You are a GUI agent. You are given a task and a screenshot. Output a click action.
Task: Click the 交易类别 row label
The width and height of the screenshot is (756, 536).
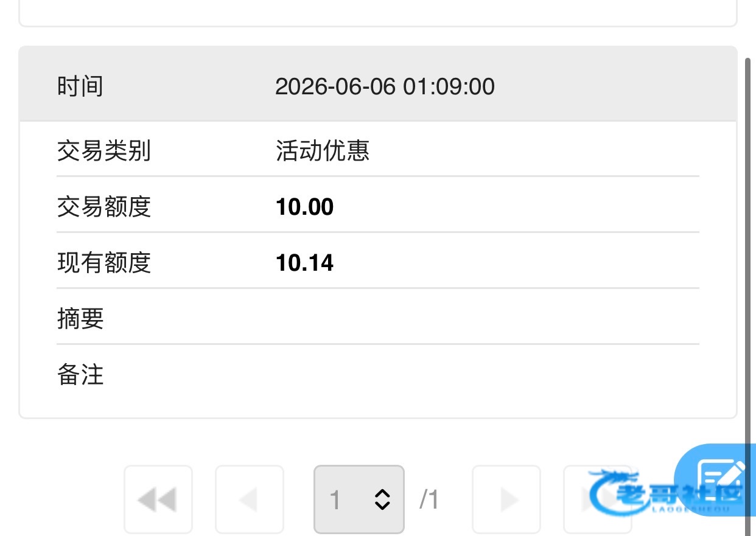[x=103, y=150]
